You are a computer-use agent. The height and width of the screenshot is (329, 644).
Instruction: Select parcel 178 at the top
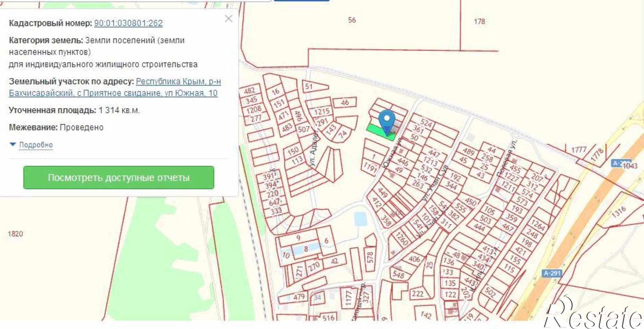point(479,22)
